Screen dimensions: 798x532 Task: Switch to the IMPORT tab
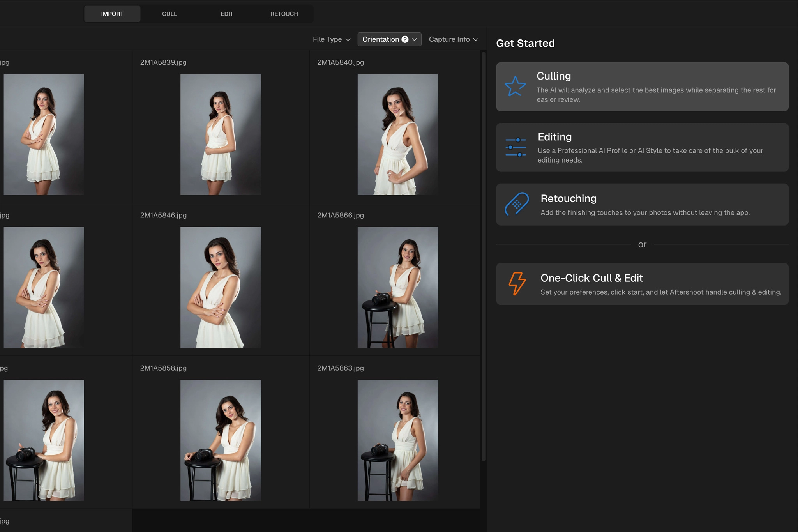pyautogui.click(x=112, y=14)
